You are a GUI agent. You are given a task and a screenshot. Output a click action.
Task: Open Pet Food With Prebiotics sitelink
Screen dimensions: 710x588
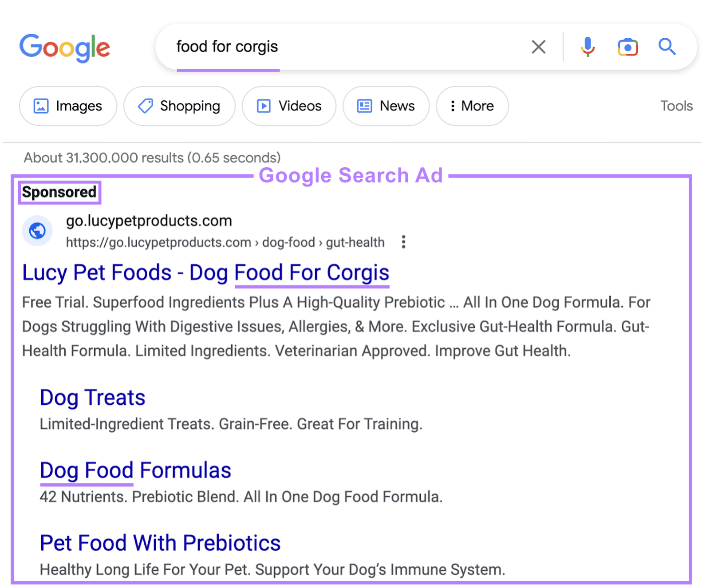(x=160, y=543)
